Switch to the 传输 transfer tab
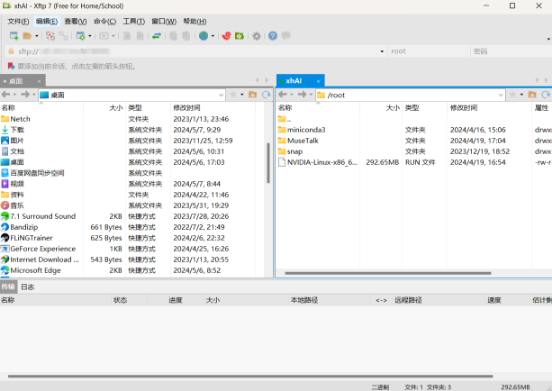 (8, 287)
